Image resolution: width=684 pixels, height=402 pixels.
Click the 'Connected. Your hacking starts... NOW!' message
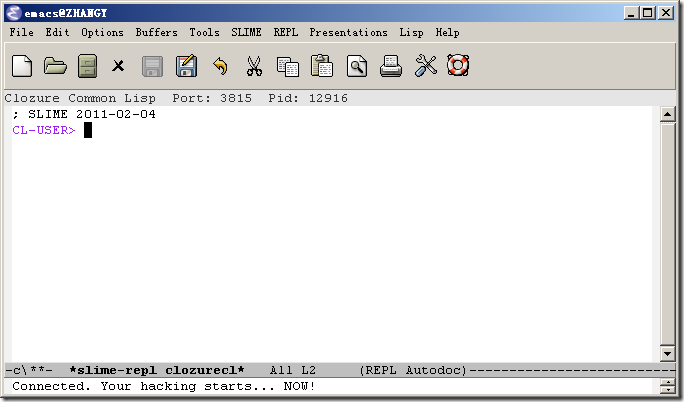tap(164, 386)
